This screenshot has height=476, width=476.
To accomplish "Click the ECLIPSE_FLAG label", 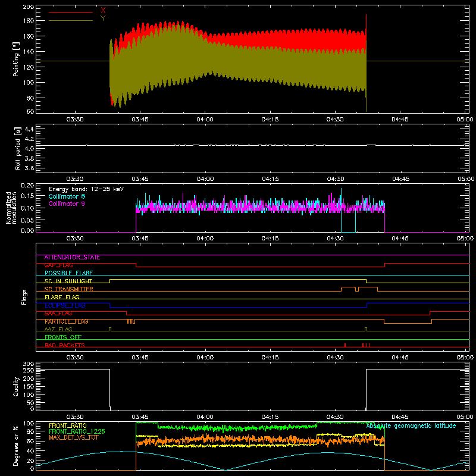I will click(x=65, y=305).
